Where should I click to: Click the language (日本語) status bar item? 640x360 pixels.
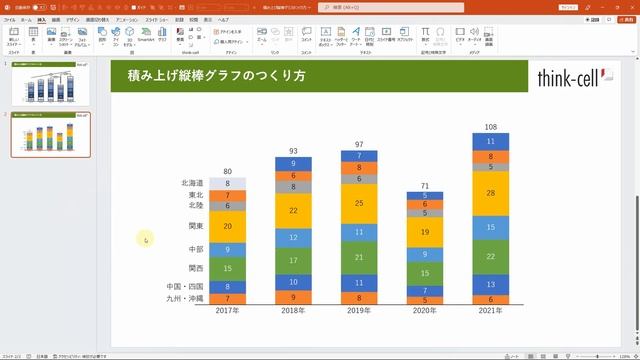tap(42, 356)
